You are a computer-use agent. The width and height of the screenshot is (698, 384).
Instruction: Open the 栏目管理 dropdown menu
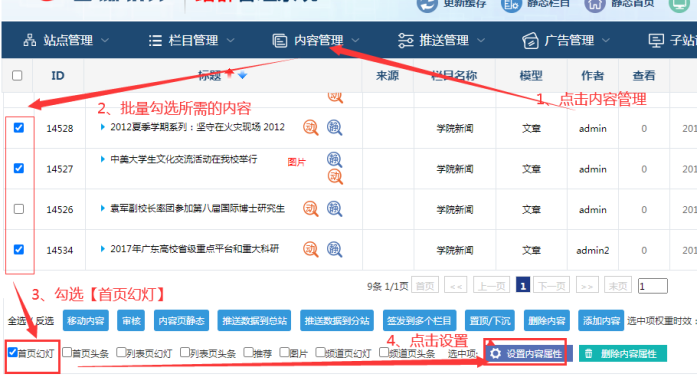point(191,40)
